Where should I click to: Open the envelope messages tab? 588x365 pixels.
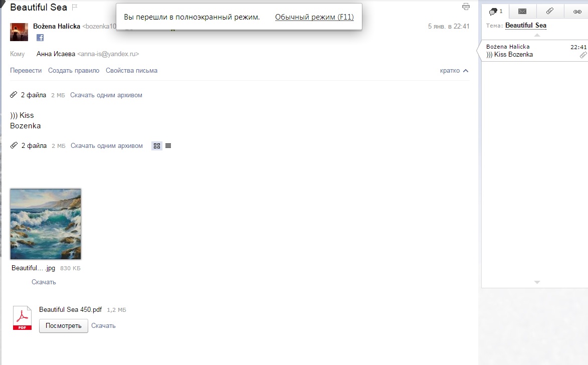(522, 11)
